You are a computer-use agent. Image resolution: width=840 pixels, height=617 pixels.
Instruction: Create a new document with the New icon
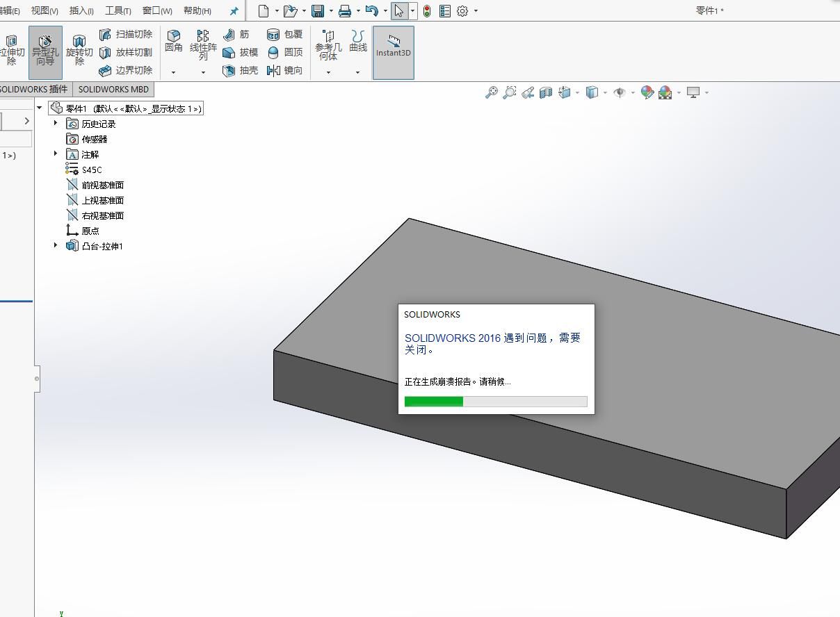(263, 10)
